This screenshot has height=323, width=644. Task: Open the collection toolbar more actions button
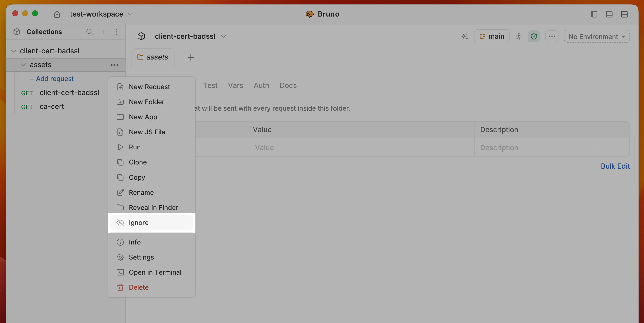coord(552,37)
